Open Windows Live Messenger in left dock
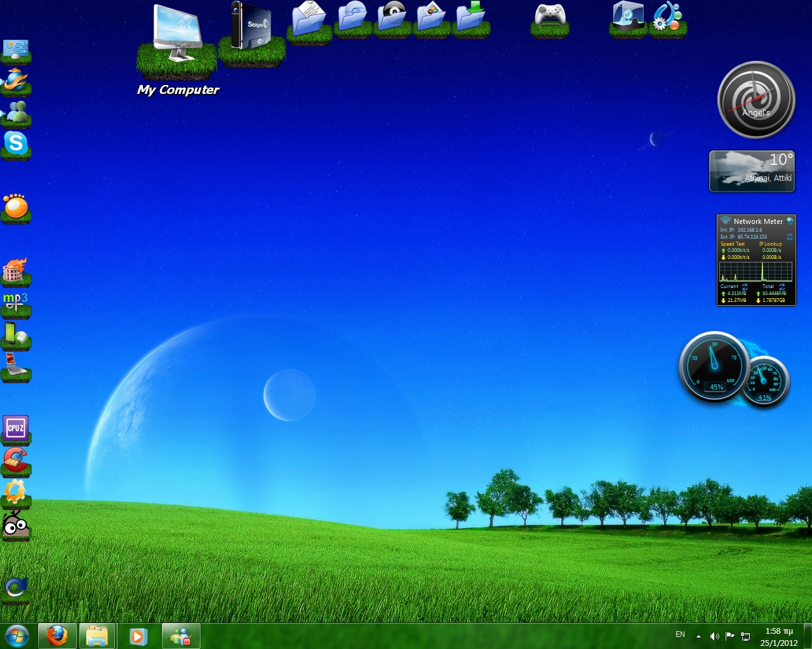The image size is (812, 649). (x=16, y=113)
